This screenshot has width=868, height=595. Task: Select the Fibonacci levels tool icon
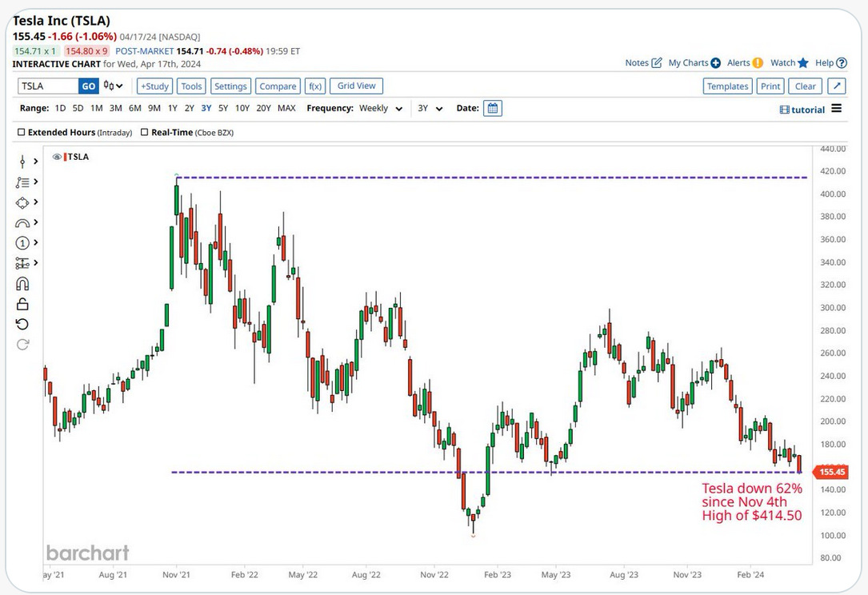pos(22,263)
